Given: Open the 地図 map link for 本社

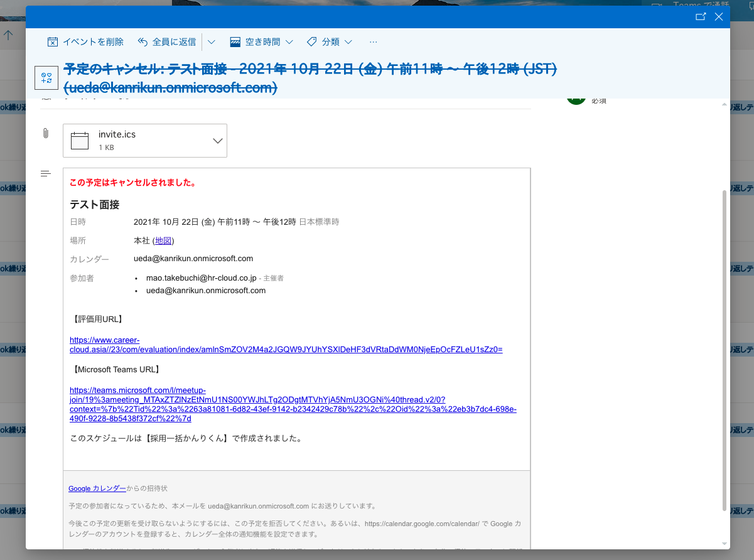Looking at the screenshot, I should (x=163, y=240).
